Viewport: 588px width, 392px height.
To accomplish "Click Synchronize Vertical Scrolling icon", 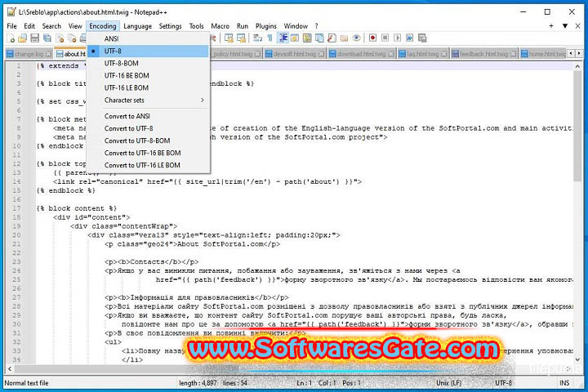I will click(x=229, y=38).
